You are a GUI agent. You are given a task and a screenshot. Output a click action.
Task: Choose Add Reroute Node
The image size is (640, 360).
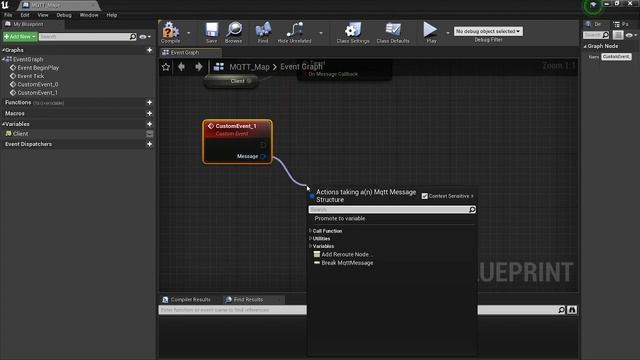pos(343,254)
